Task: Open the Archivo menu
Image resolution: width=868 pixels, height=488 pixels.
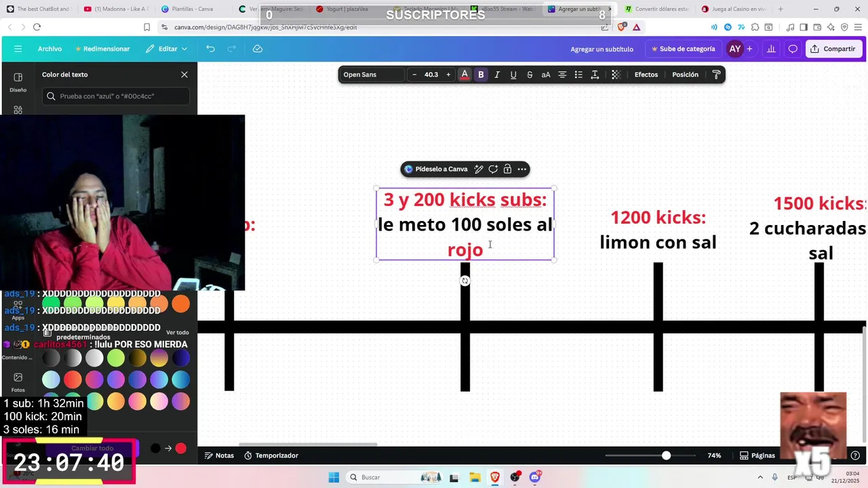Action: 50,49
